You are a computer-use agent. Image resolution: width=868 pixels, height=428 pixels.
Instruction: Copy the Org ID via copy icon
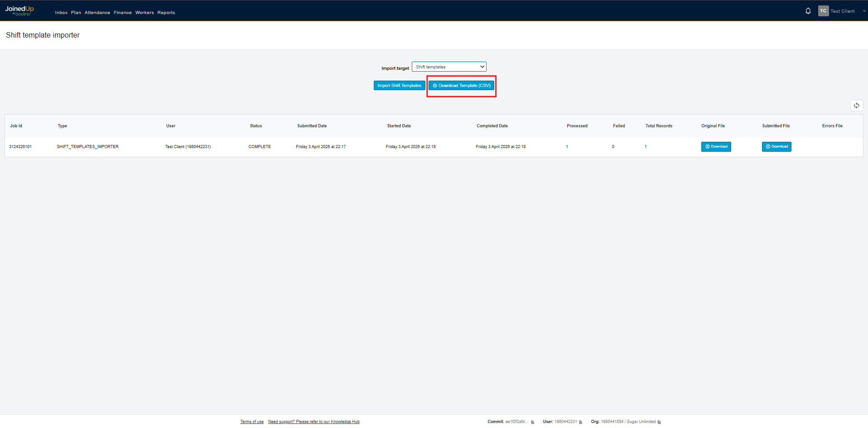point(659,422)
